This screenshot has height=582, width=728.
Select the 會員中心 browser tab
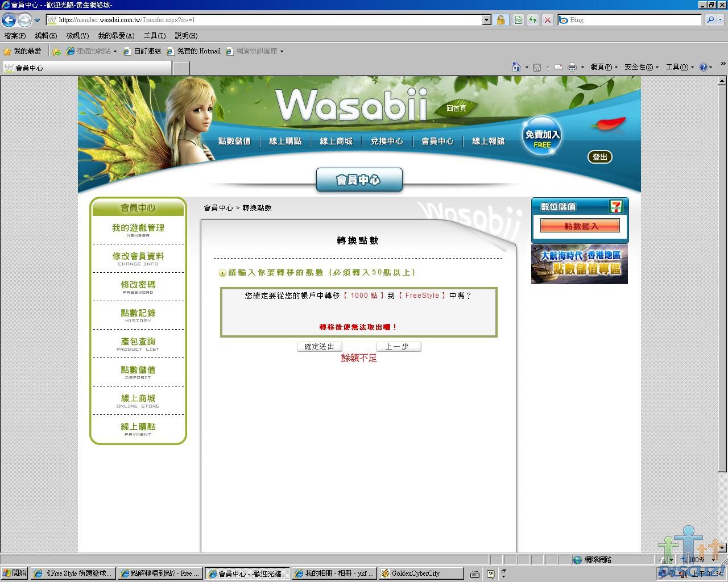click(86, 68)
